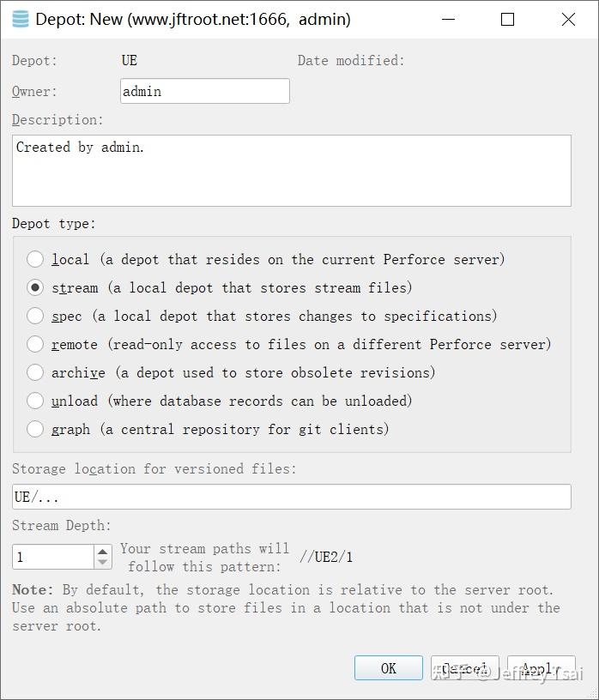Choose the unload depot type

35,401
